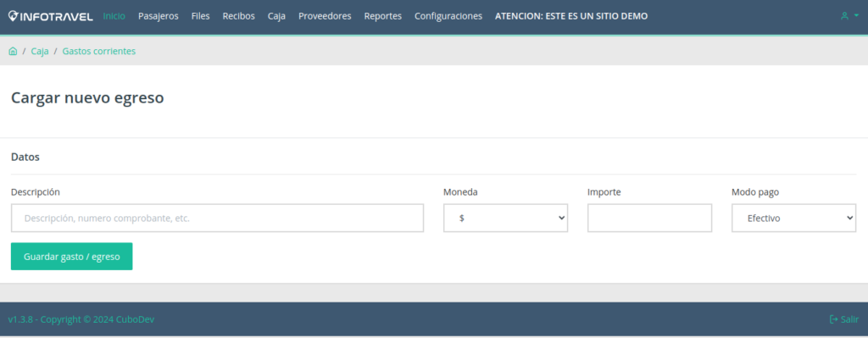
Task: Click the Salir logout link
Action: [844, 319]
